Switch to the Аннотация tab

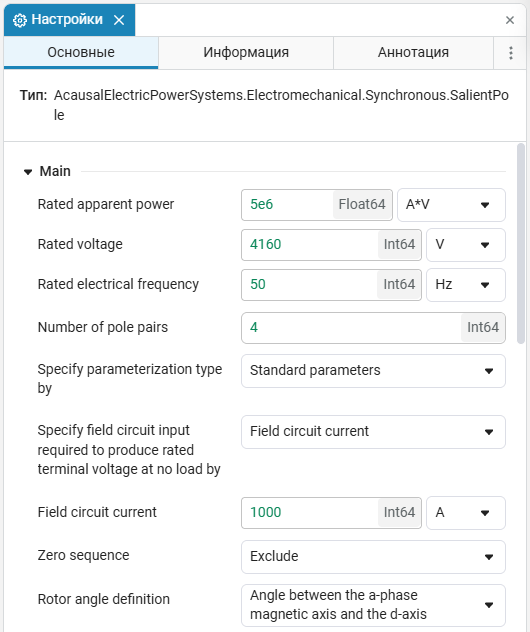coord(413,52)
